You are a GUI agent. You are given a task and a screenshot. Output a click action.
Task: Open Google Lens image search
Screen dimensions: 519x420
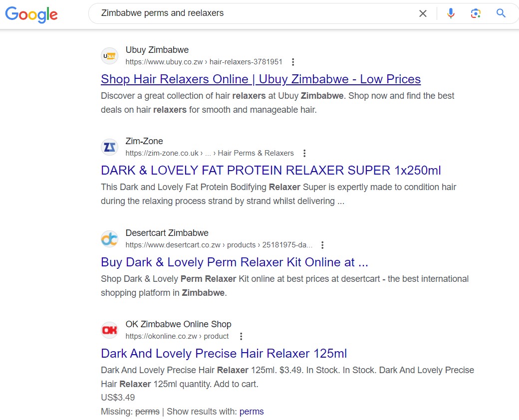click(x=476, y=13)
